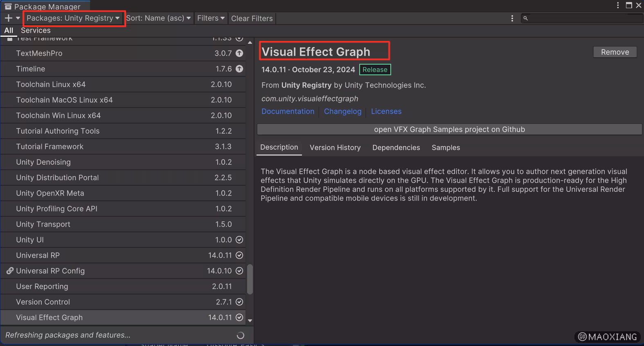Switch to the Version History tab
This screenshot has width=644, height=346.
click(335, 148)
